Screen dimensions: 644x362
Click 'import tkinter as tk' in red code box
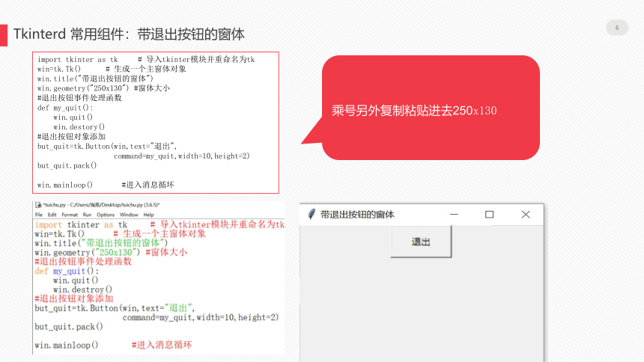click(78, 60)
